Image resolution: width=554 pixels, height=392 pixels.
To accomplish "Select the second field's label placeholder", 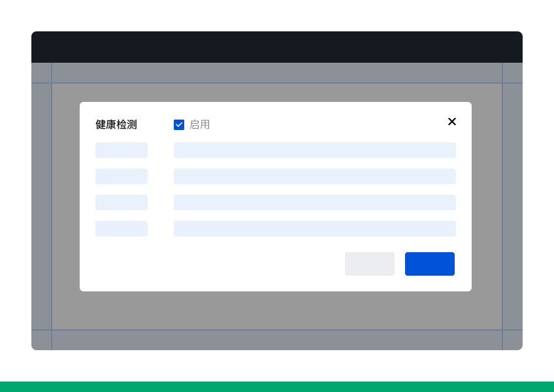I will click(x=122, y=176).
